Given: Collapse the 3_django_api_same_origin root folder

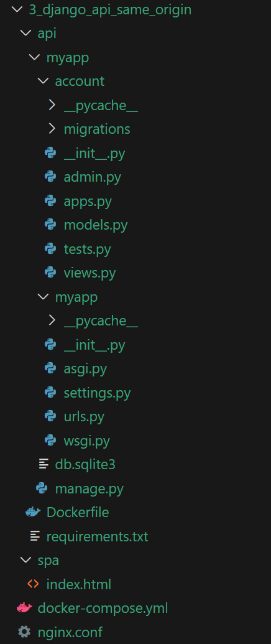Looking at the screenshot, I should point(17,9).
